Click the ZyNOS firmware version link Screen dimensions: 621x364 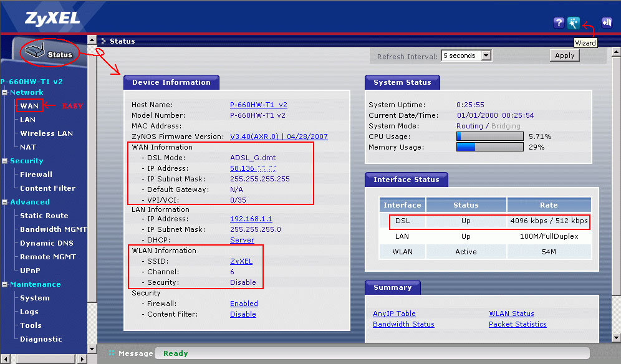(278, 136)
